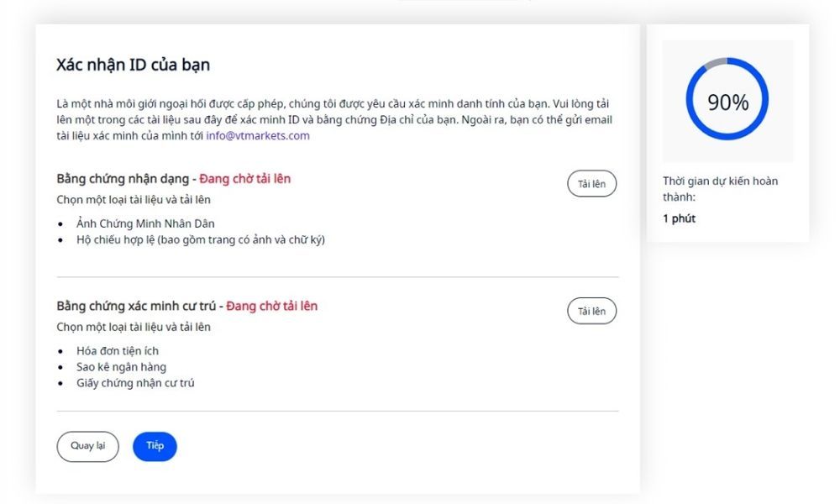Click the 90% circular progress indicator
Viewport: 840px width, 504px height.
(x=726, y=99)
